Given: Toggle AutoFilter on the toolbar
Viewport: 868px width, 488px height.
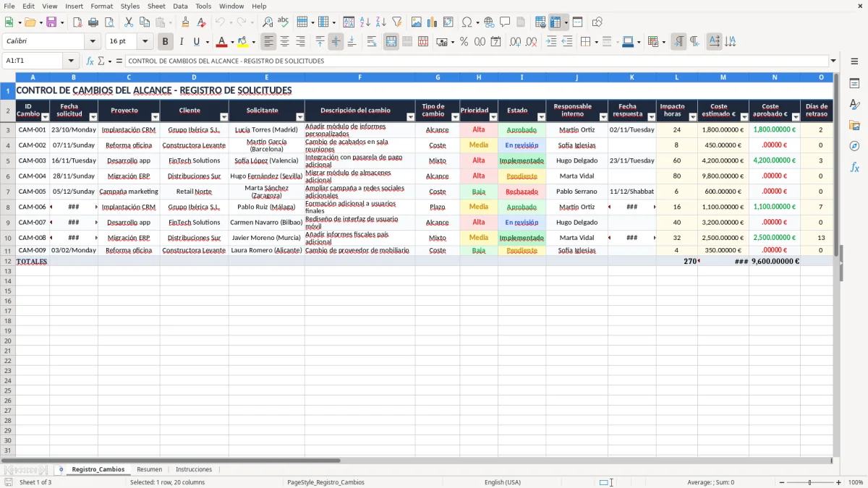Looking at the screenshot, I should click(396, 22).
